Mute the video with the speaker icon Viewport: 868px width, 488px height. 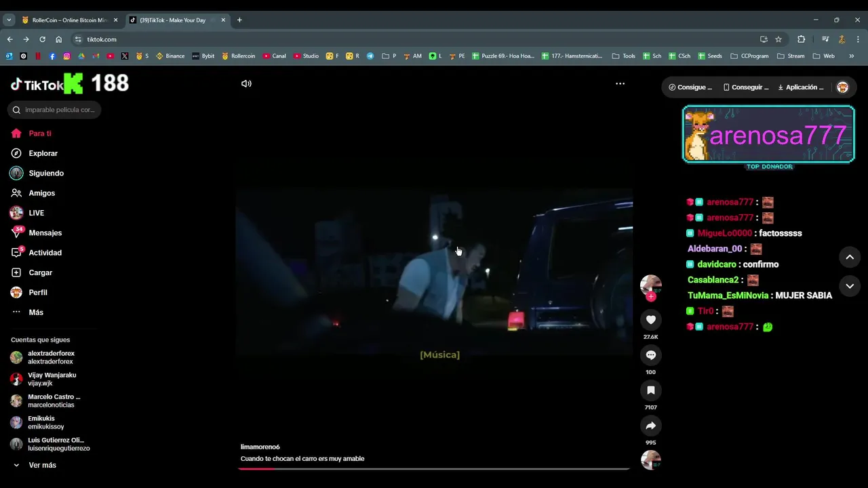[246, 83]
